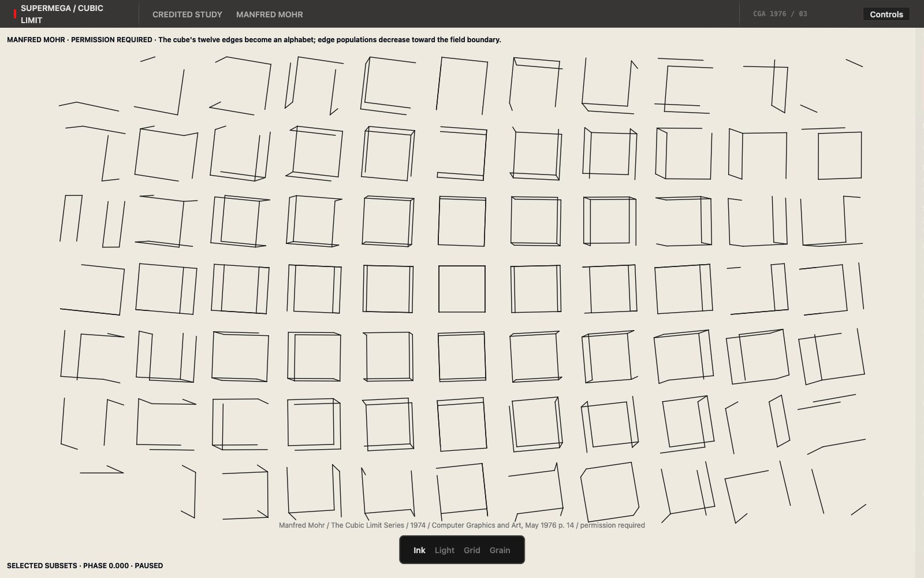
Task: Open the Controls panel
Action: pos(886,14)
